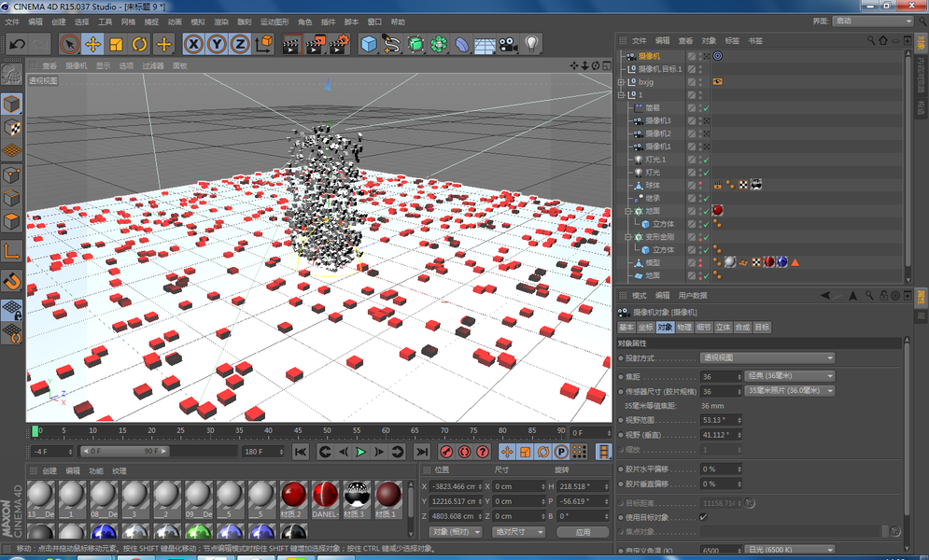The height and width of the screenshot is (560, 929).
Task: Select the Rotate tool
Action: [139, 45]
